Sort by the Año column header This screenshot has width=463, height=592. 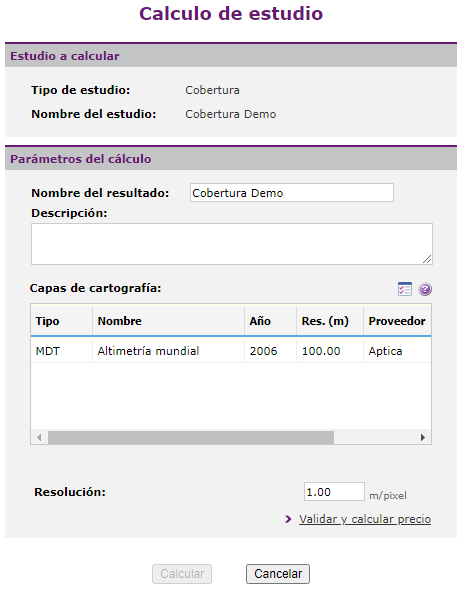click(270, 321)
